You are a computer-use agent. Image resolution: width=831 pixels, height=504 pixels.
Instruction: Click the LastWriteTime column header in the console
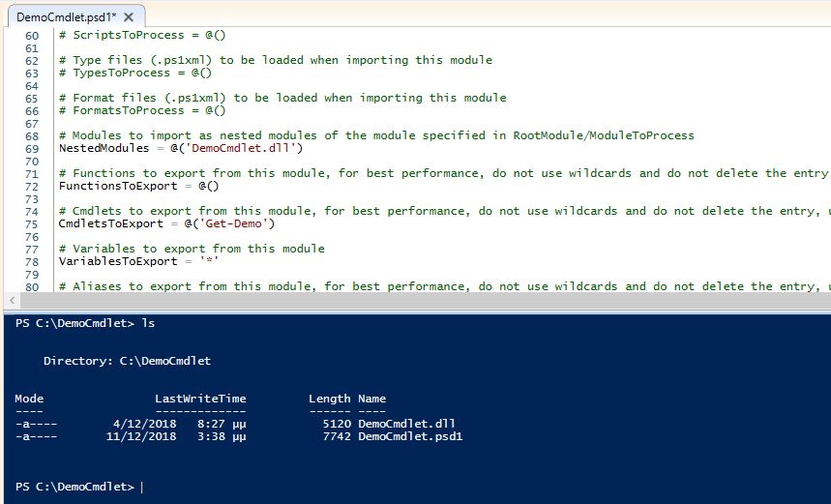pos(200,399)
